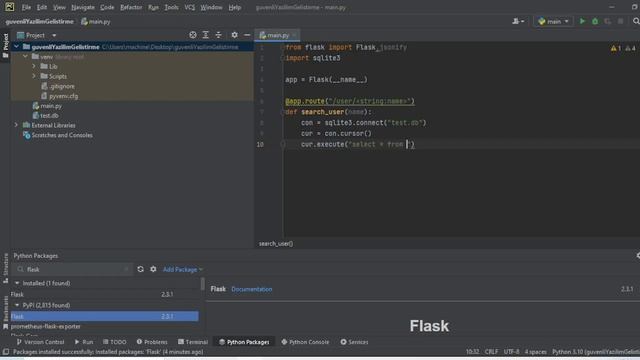Image resolution: width=640 pixels, height=360 pixels.
Task: Open the Run menu
Action: (x=153, y=7)
